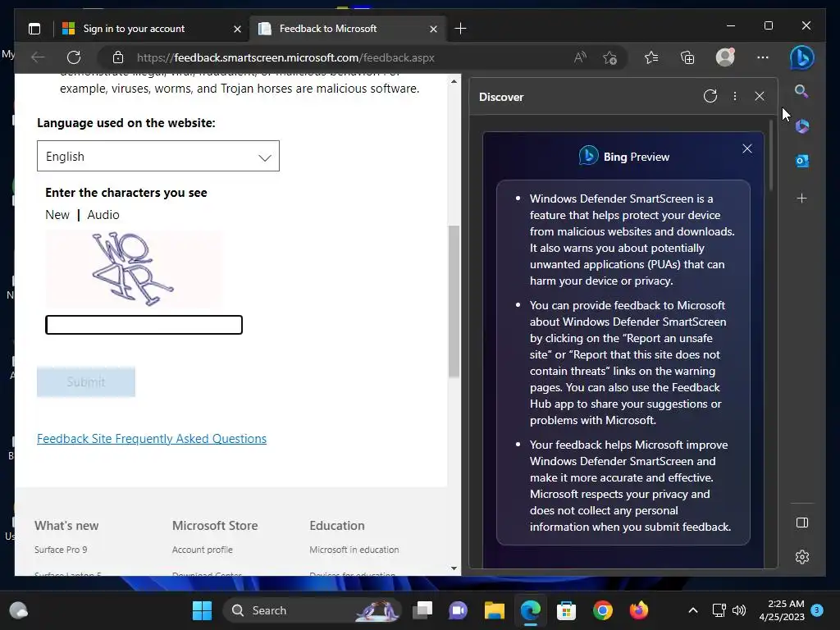Image resolution: width=840 pixels, height=630 pixels.
Task: Launch Firefox from taskbar
Action: 638,610
